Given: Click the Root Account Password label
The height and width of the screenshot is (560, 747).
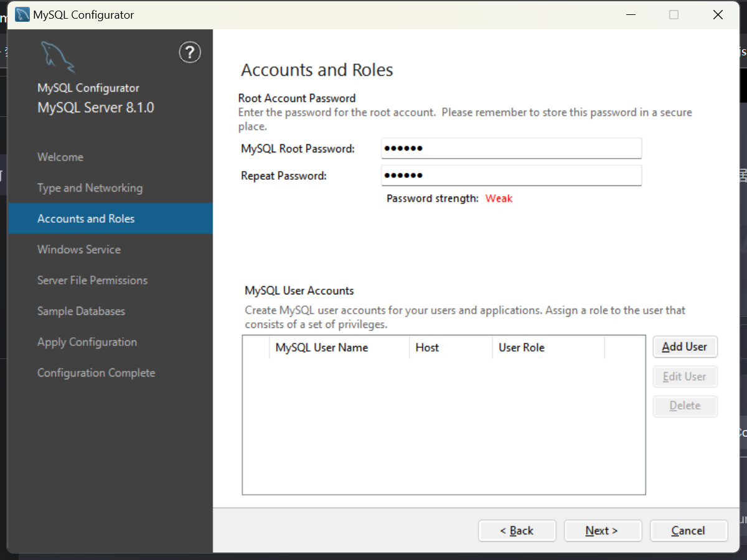Looking at the screenshot, I should (297, 98).
